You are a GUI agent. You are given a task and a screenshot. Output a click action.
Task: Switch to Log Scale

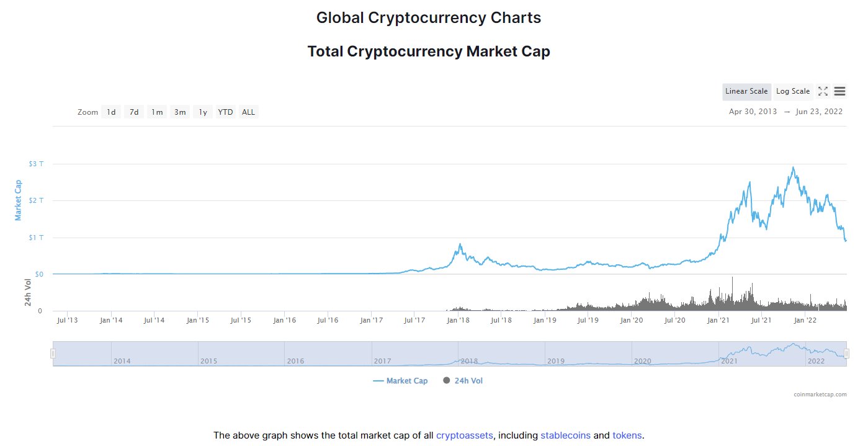point(792,91)
